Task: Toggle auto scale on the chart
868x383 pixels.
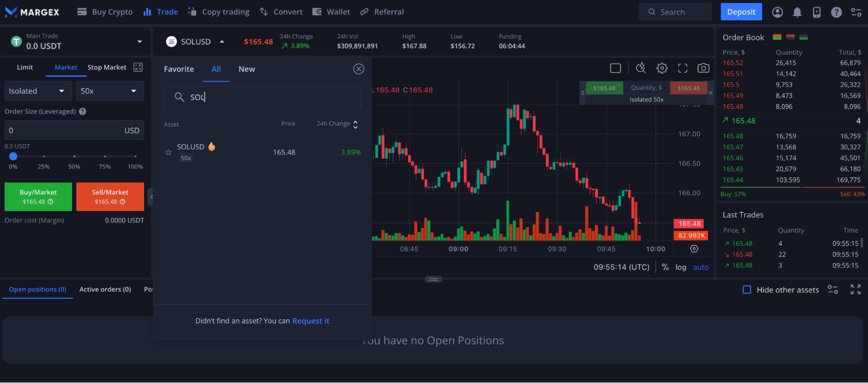Action: pos(700,267)
